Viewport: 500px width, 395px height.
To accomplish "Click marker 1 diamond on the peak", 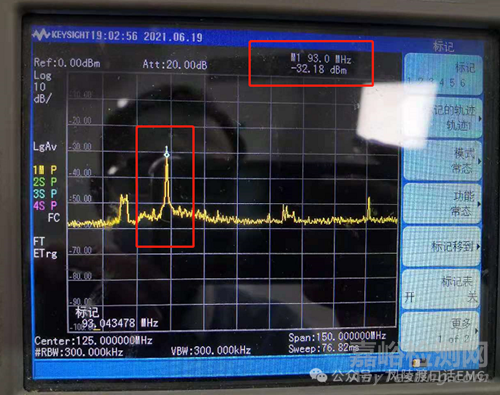I will click(167, 155).
